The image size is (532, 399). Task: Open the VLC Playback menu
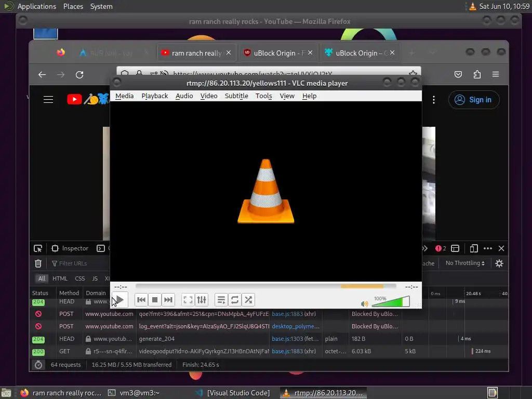[155, 96]
